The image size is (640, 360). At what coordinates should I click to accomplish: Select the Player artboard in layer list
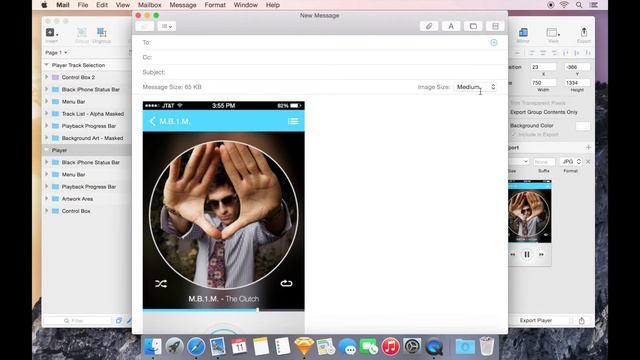click(x=87, y=150)
